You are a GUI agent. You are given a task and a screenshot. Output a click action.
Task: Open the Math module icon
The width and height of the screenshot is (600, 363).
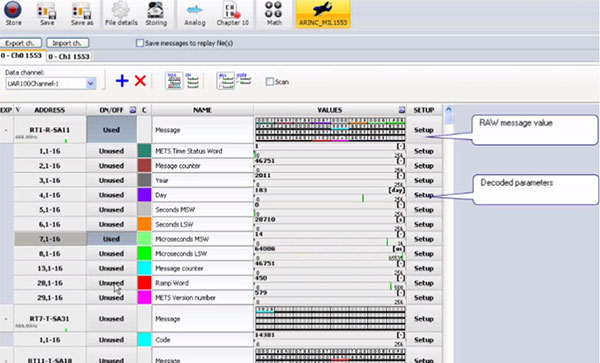274,13
